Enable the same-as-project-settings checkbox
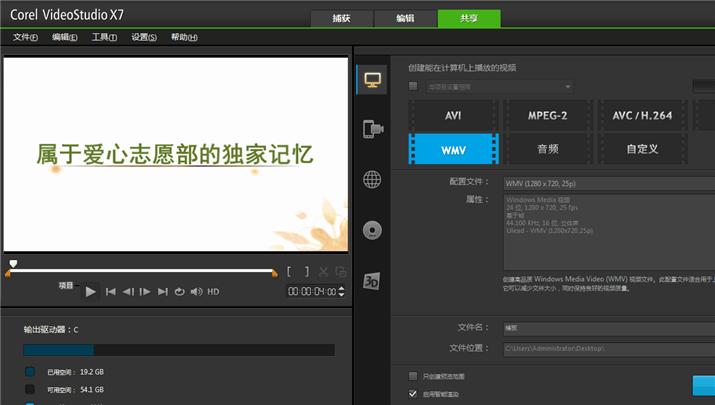715x405 pixels. [413, 86]
